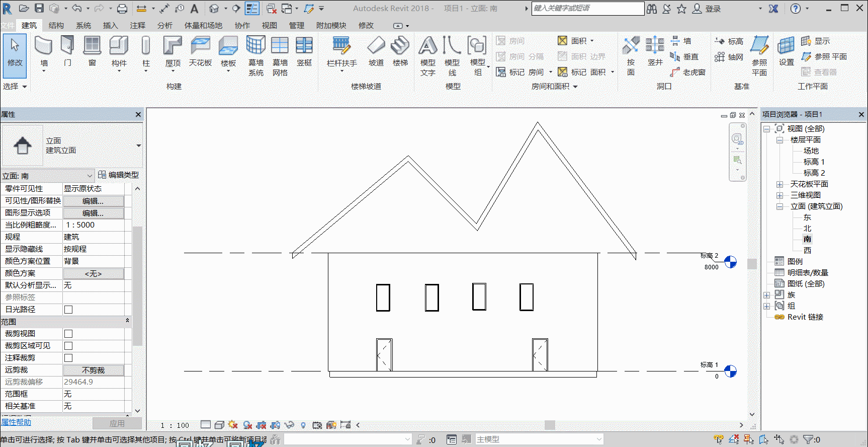This screenshot has height=447, width=868.
Task: Select the Ramp (坡道) tool
Action: [376, 51]
